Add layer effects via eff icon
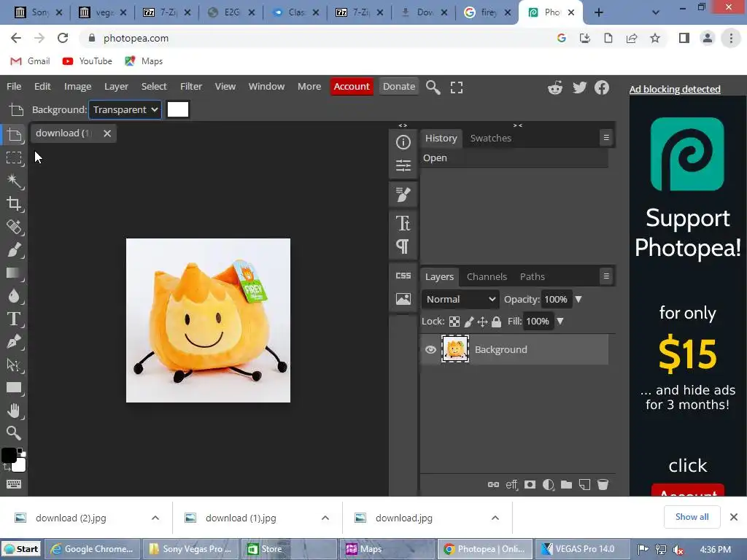 click(511, 485)
